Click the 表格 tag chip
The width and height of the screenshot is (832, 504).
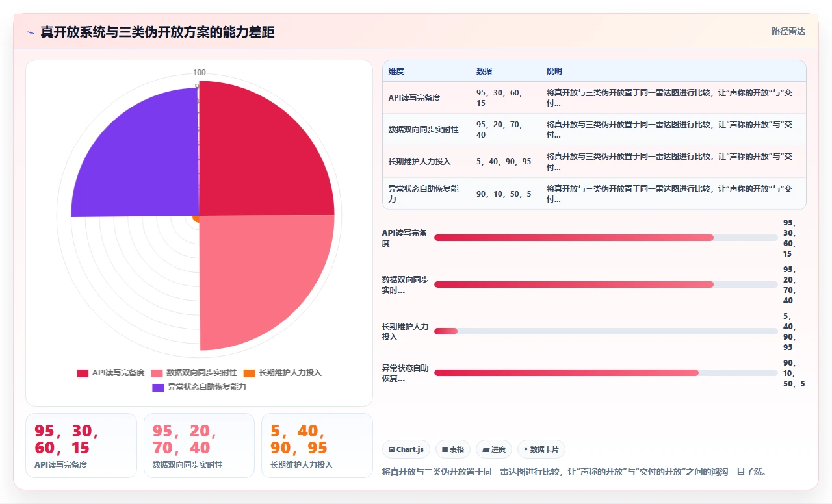[453, 449]
